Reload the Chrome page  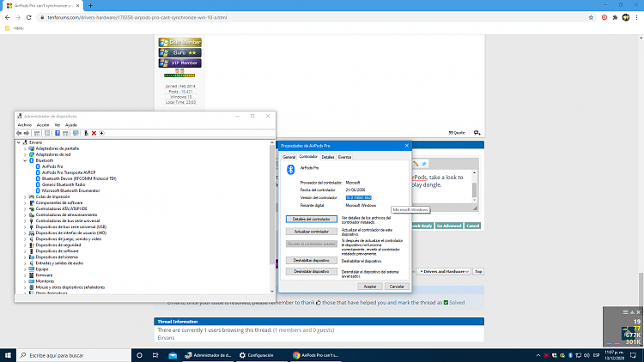pos(28,17)
